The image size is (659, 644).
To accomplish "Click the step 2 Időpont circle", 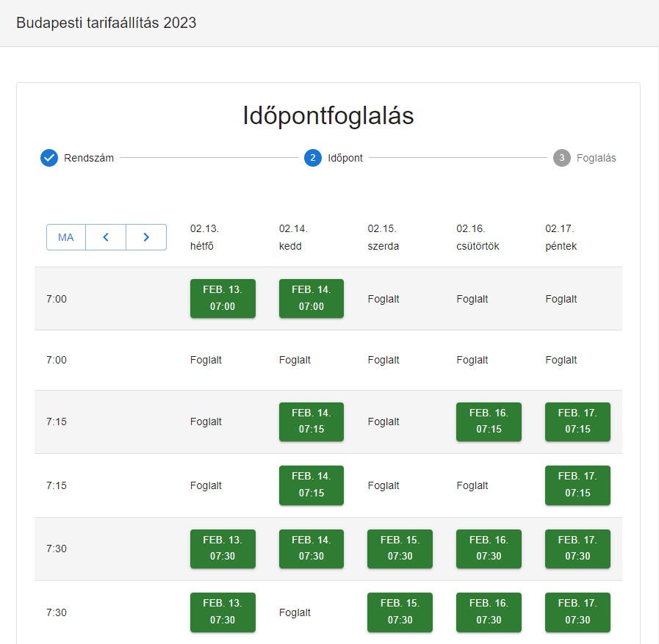I will (313, 158).
